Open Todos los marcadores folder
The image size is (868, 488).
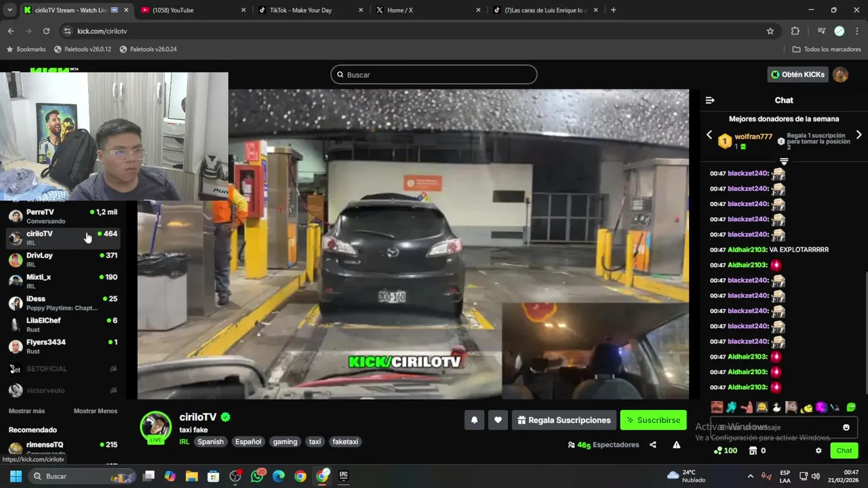(827, 49)
